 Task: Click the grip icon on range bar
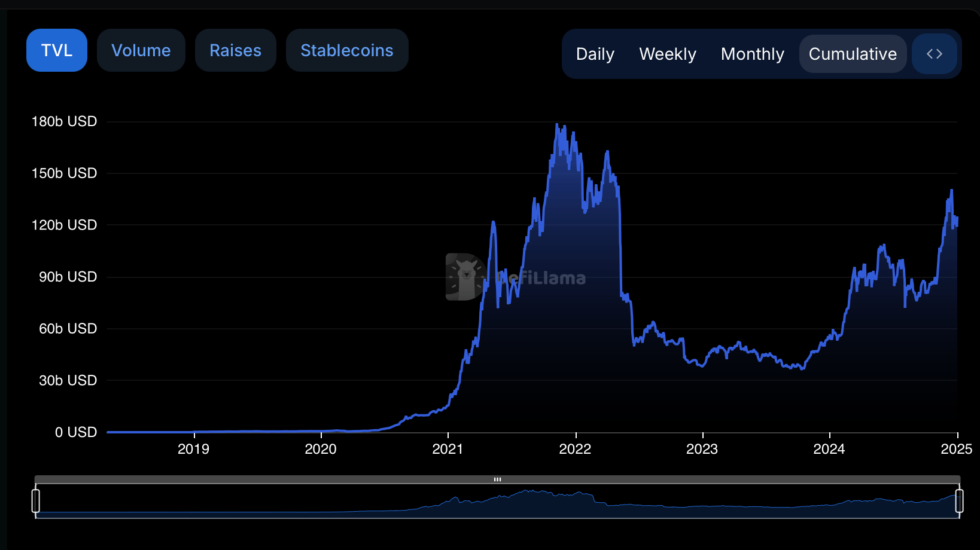(497, 479)
